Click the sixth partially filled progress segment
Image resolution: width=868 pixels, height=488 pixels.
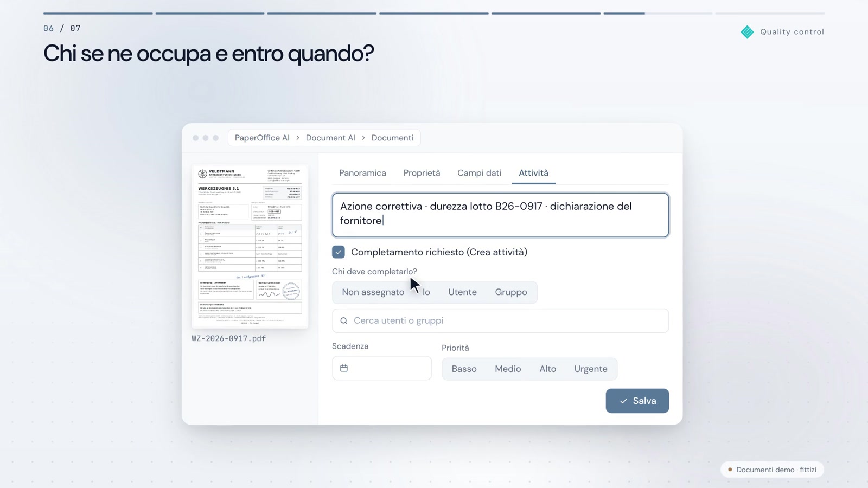tap(658, 13)
